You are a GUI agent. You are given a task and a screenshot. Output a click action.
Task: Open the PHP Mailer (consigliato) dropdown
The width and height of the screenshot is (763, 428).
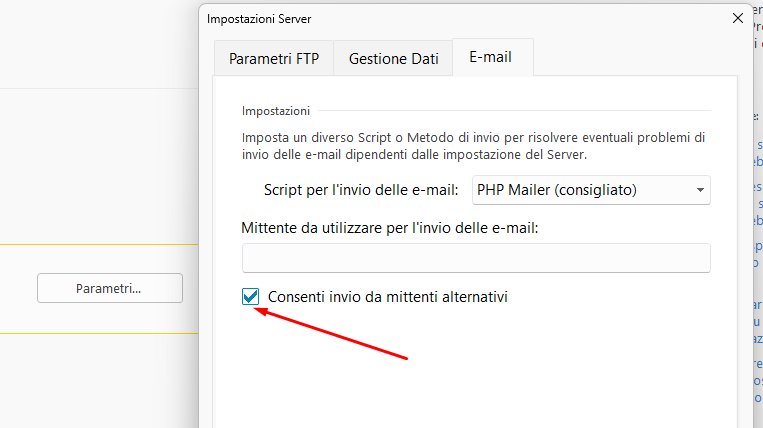(x=590, y=189)
